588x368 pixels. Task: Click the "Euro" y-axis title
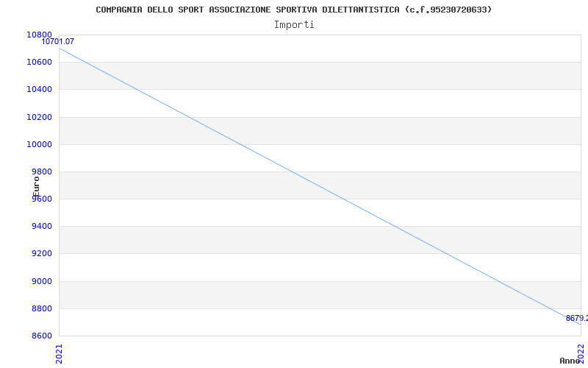[36, 186]
